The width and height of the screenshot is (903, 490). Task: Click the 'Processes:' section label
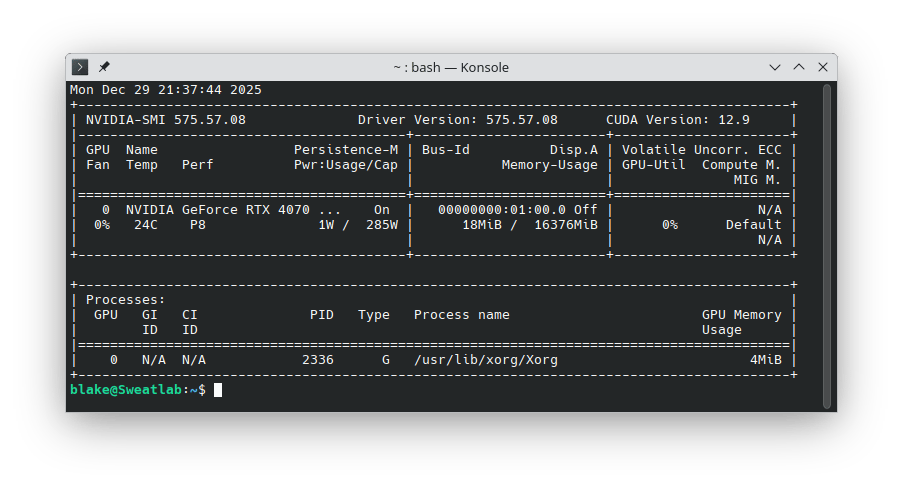click(x=126, y=300)
